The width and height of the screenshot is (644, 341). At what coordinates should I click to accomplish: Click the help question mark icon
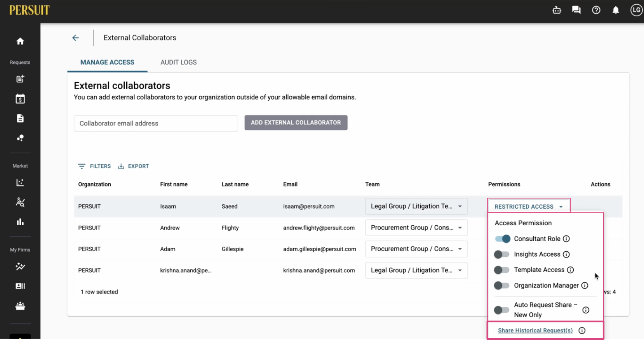(x=596, y=10)
